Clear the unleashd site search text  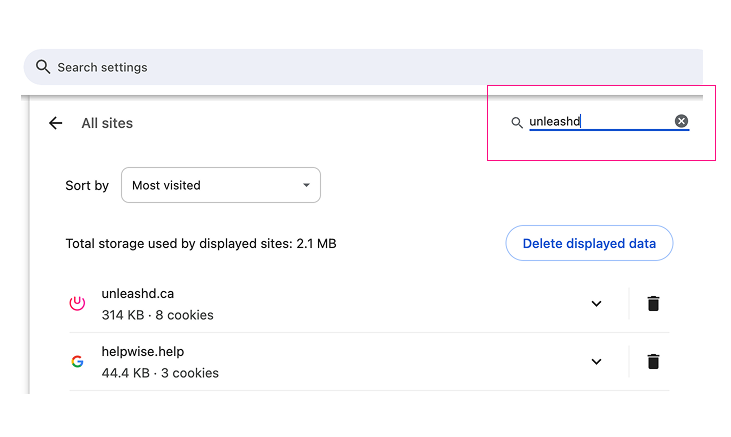click(681, 121)
